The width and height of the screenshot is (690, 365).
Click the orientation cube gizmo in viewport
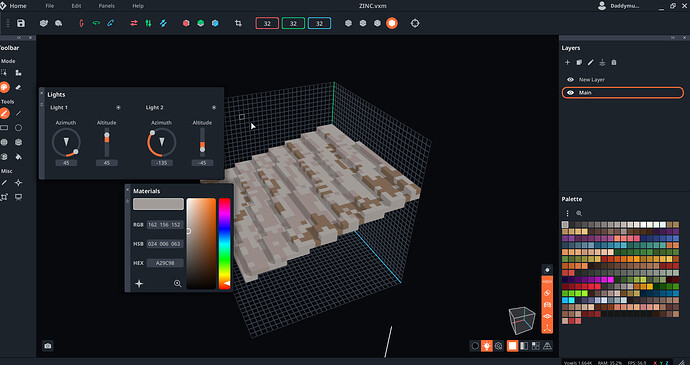522,320
